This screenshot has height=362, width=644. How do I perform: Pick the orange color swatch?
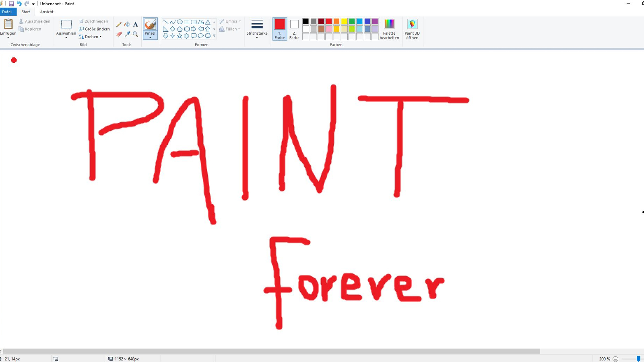click(x=336, y=21)
